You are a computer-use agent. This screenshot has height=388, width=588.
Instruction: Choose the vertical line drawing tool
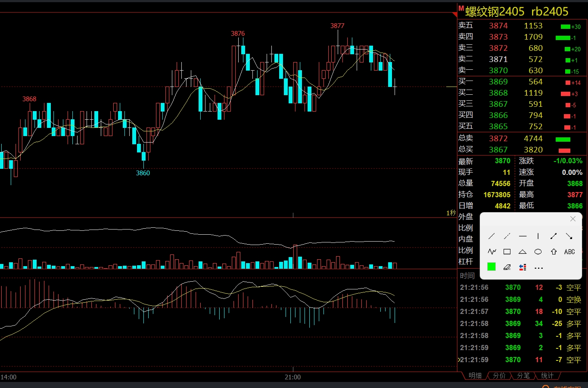[x=538, y=236]
